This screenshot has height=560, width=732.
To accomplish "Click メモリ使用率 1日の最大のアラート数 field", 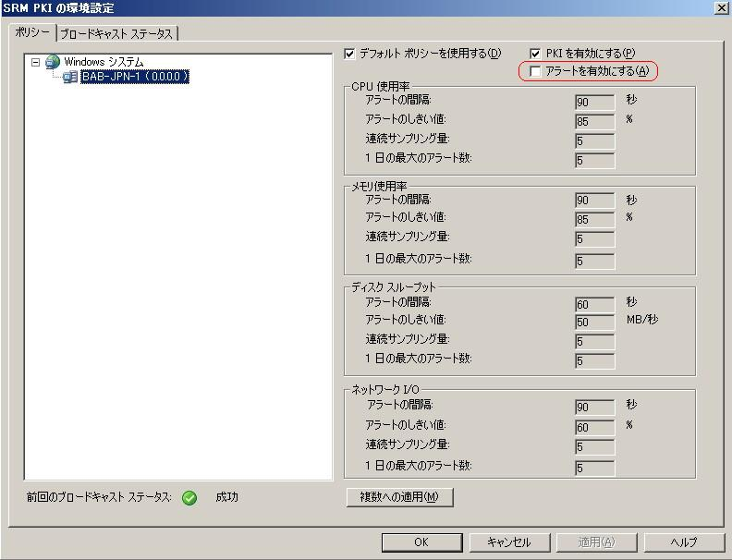I will [595, 262].
